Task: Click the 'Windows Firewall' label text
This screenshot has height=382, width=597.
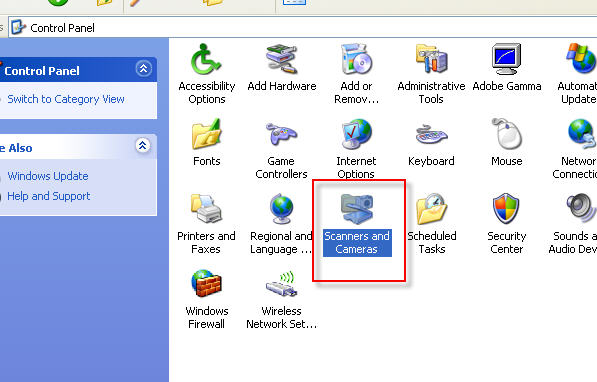Action: (206, 317)
